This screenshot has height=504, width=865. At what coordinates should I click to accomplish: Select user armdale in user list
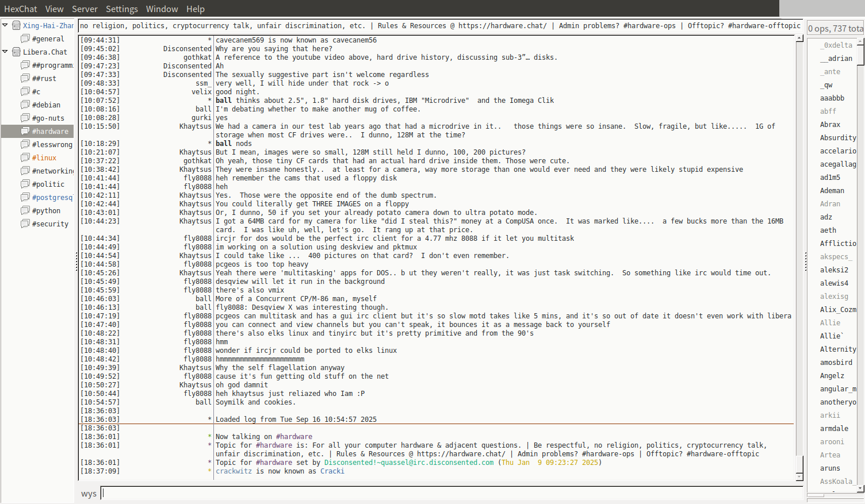tap(834, 429)
